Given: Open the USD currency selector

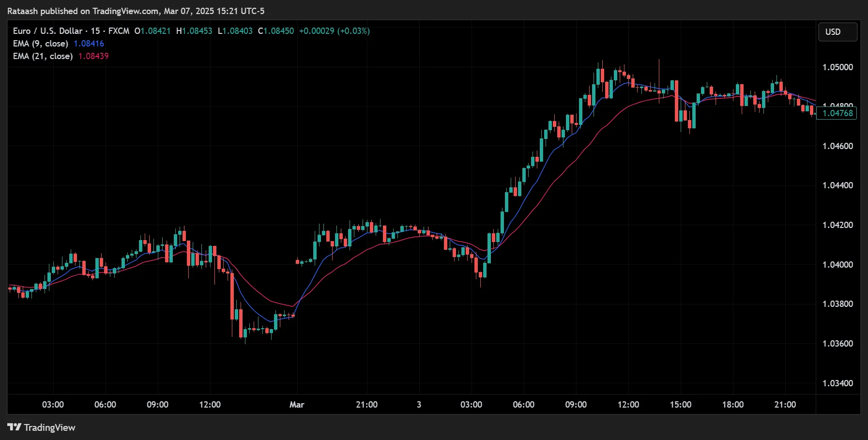Looking at the screenshot, I should point(837,32).
